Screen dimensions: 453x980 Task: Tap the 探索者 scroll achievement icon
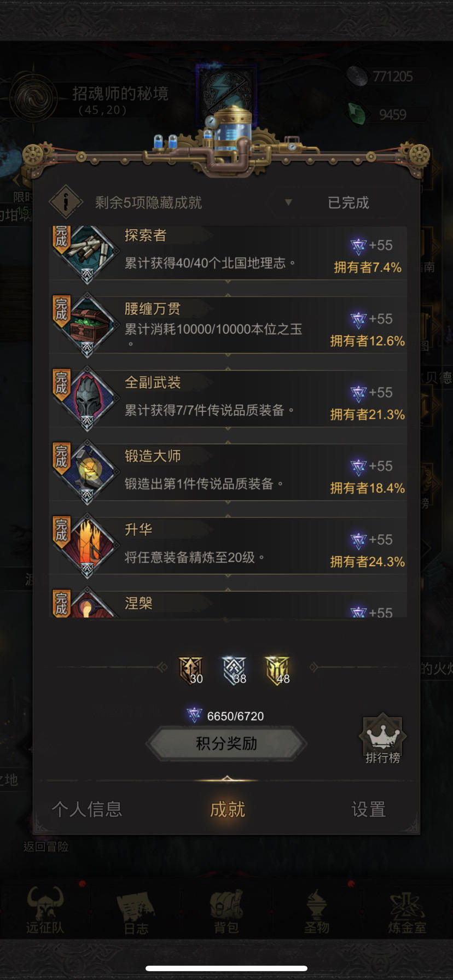[87, 253]
